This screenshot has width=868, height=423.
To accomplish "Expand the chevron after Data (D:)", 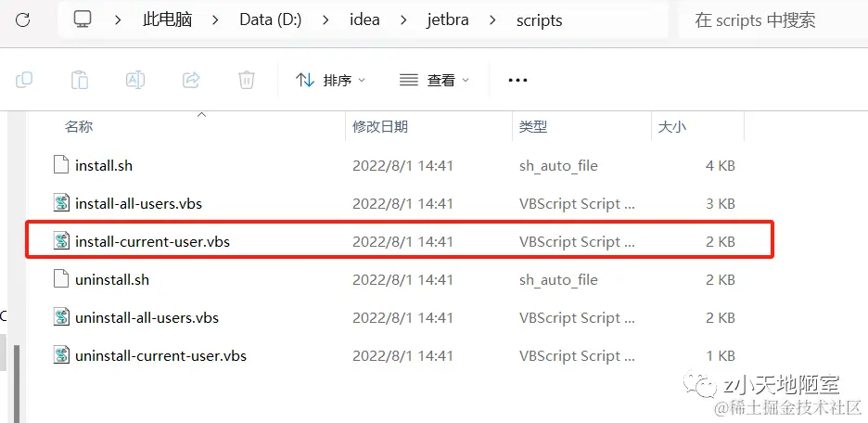I will [x=325, y=20].
